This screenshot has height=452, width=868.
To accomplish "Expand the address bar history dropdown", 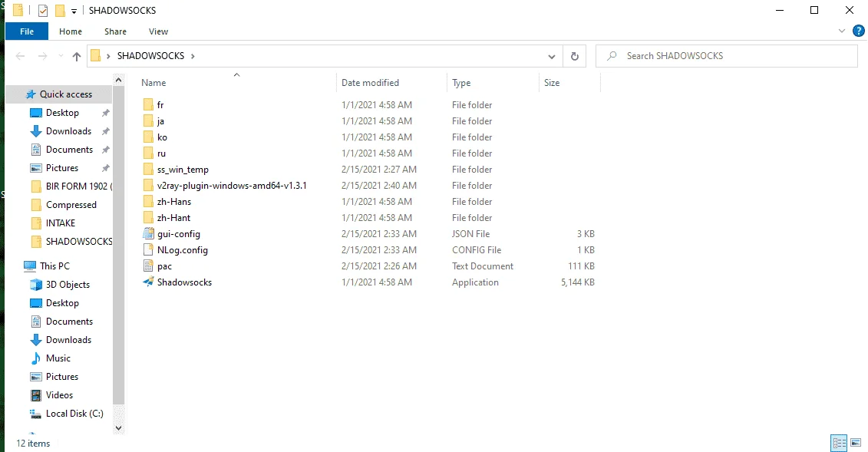I will point(551,56).
